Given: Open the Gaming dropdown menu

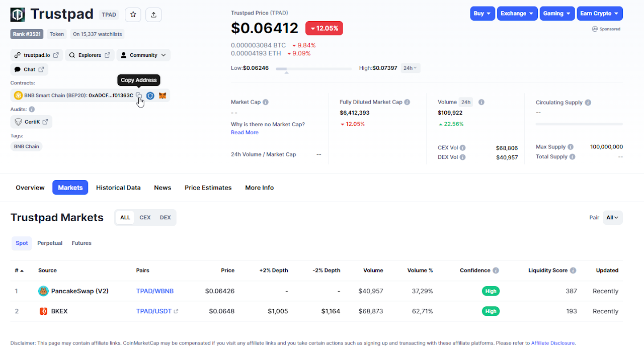Looking at the screenshot, I should 557,14.
